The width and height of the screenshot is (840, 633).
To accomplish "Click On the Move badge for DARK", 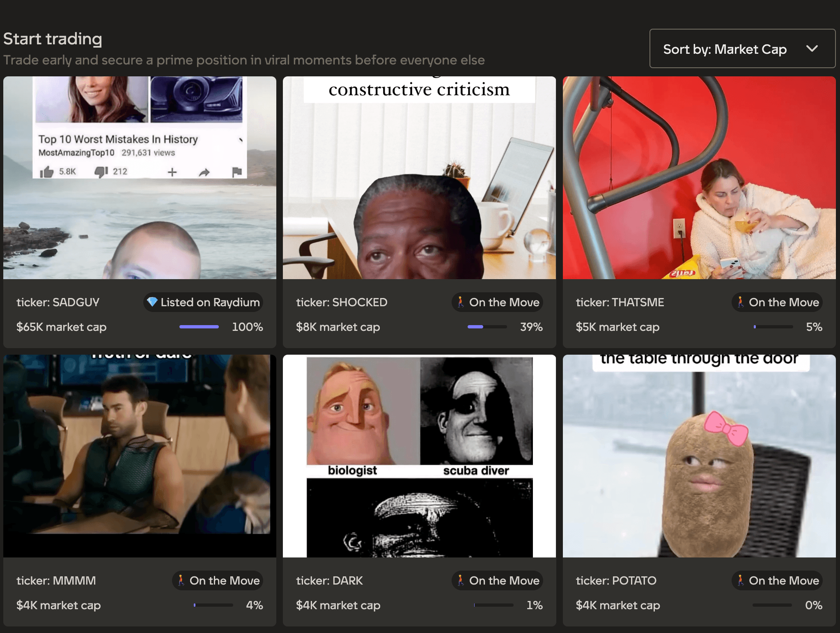I will pos(497,580).
